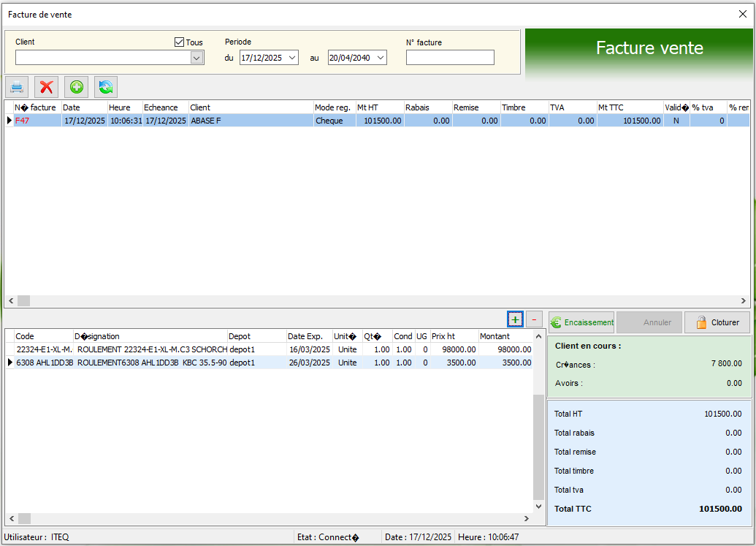
Task: Close the Facture de vente window
Action: click(743, 14)
